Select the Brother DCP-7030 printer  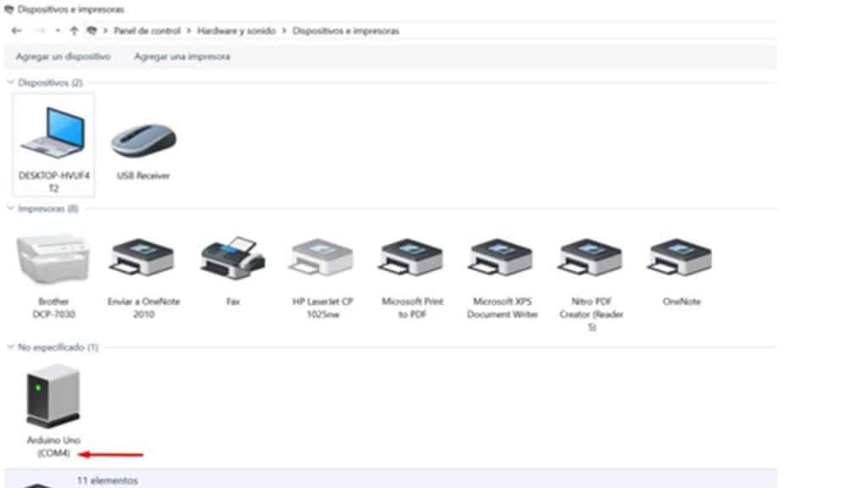tap(53, 259)
